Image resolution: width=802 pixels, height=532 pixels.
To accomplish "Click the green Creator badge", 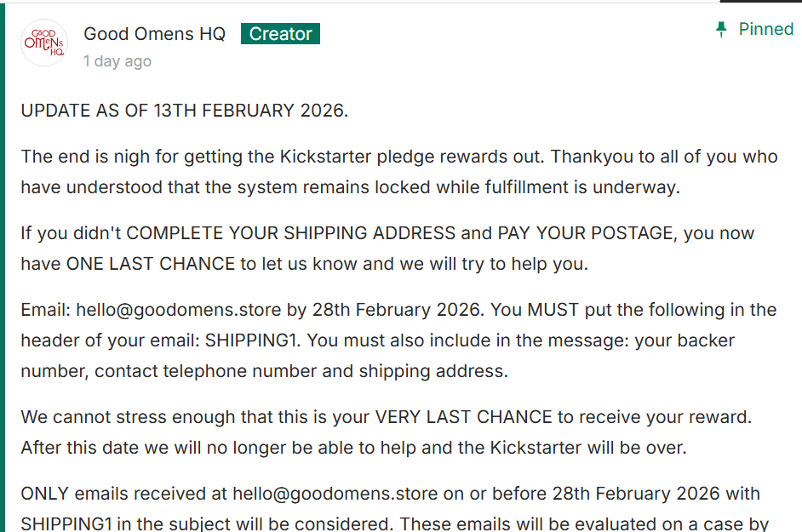I will click(x=280, y=34).
